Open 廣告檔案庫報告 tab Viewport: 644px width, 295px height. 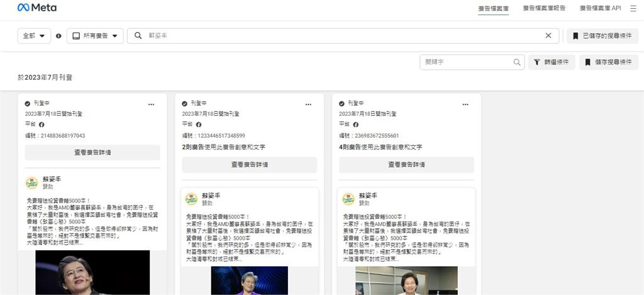[544, 8]
